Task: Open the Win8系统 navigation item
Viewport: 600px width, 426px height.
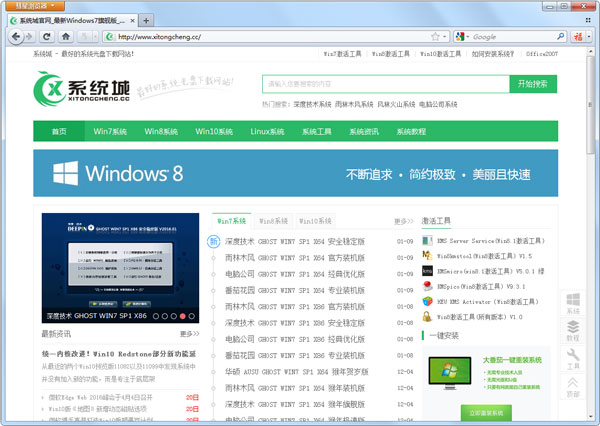Action: (x=161, y=131)
